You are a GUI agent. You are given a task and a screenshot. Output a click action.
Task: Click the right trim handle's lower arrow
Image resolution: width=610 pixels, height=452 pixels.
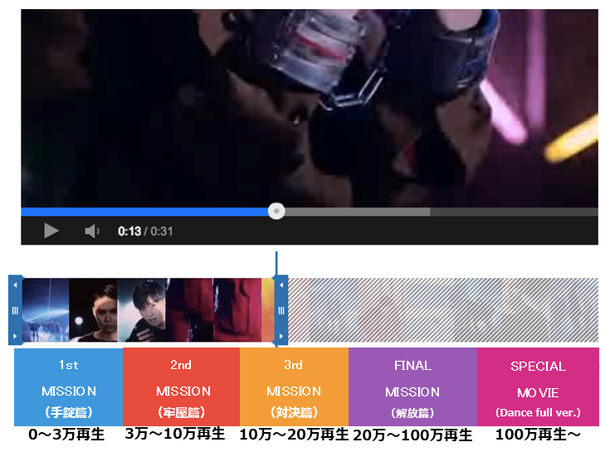(x=281, y=336)
